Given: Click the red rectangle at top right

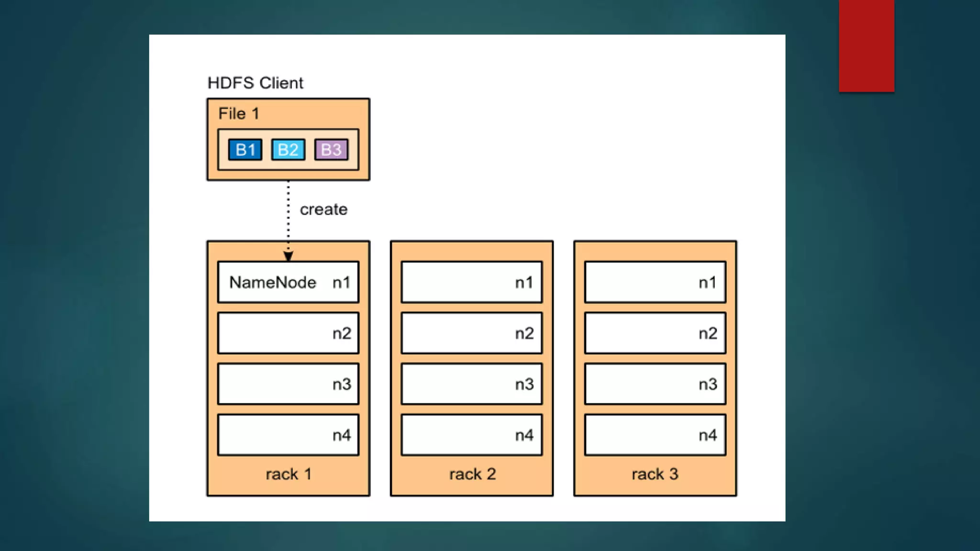Looking at the screenshot, I should [x=866, y=45].
